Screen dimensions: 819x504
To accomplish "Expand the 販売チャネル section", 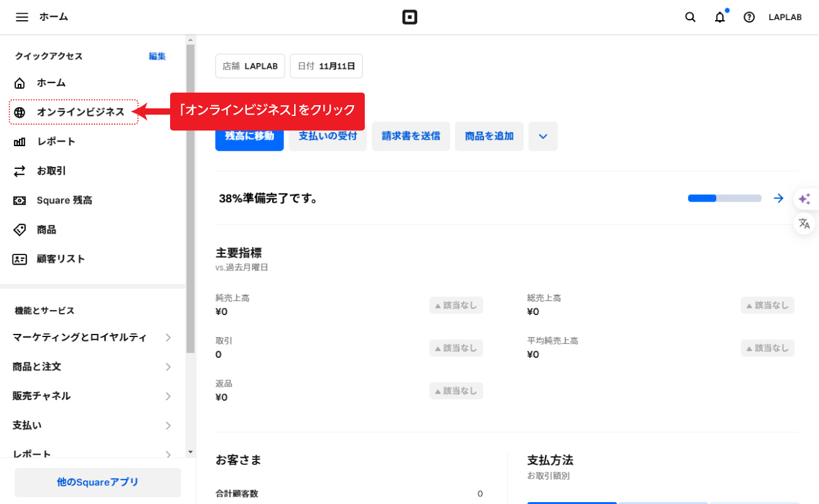I will [91, 396].
